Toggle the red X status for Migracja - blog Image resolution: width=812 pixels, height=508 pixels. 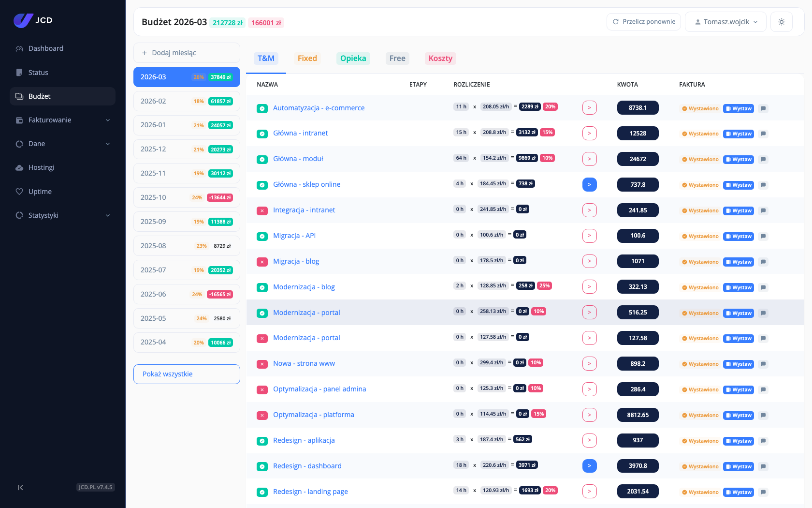[x=262, y=262]
